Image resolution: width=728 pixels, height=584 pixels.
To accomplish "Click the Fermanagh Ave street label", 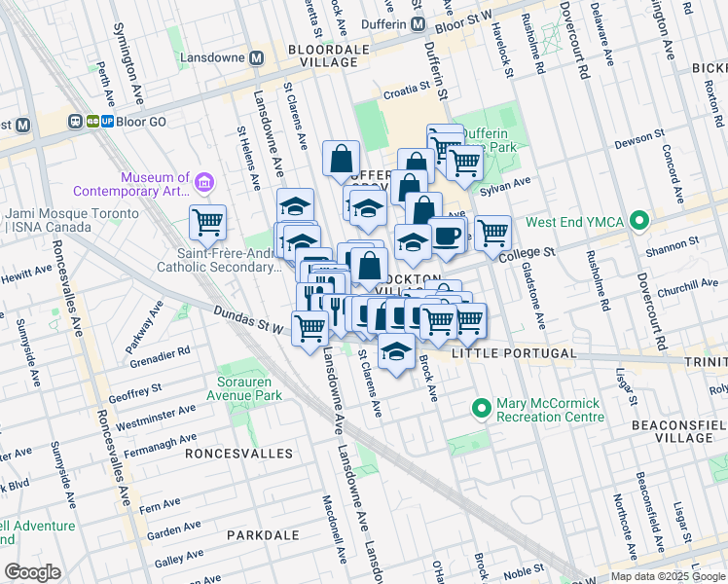I will pyautogui.click(x=161, y=446).
